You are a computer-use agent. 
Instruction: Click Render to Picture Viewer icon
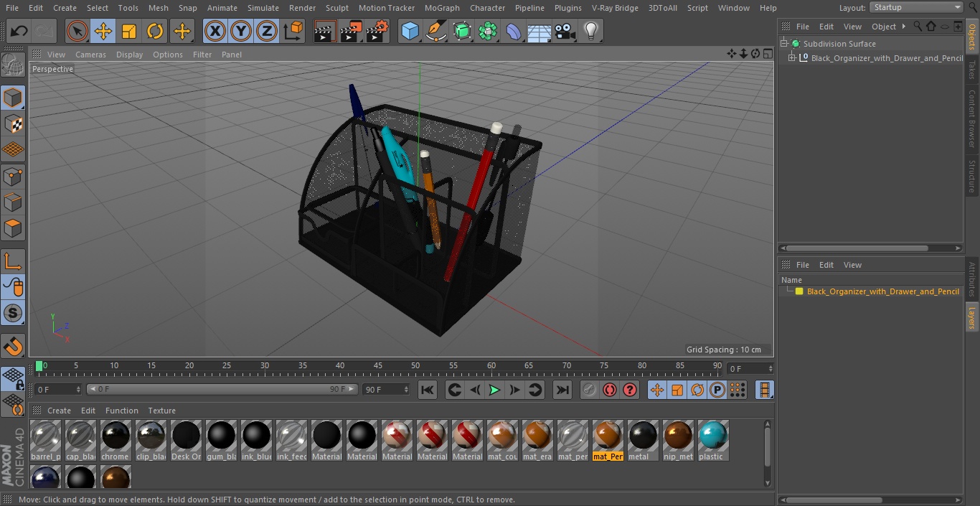[x=351, y=31]
